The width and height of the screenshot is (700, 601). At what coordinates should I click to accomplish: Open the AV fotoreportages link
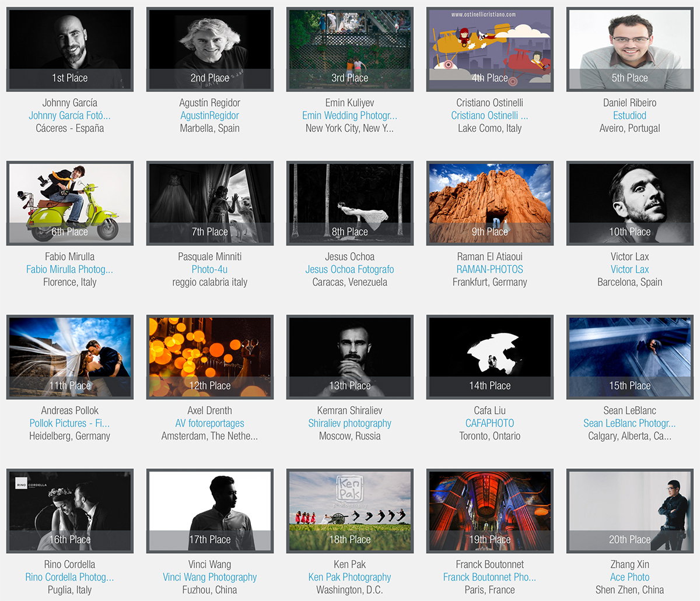210,423
